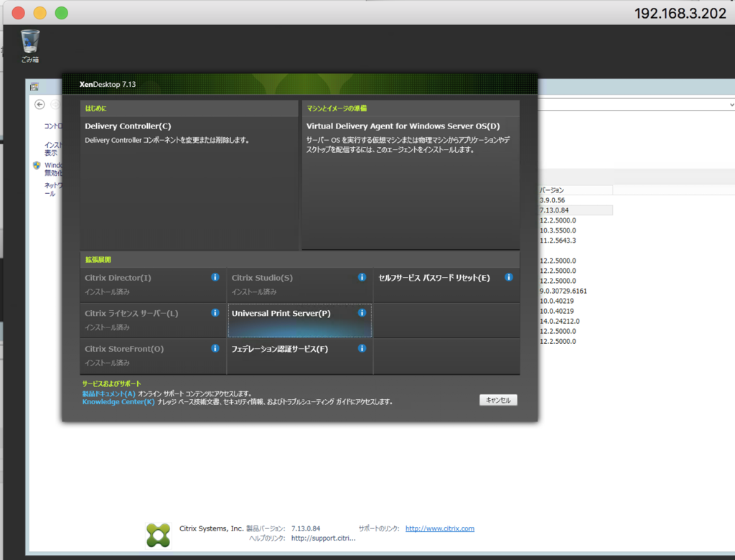Click info icon for フェデレーション認証サービス
Viewport: 735px width, 560px height.
click(362, 348)
